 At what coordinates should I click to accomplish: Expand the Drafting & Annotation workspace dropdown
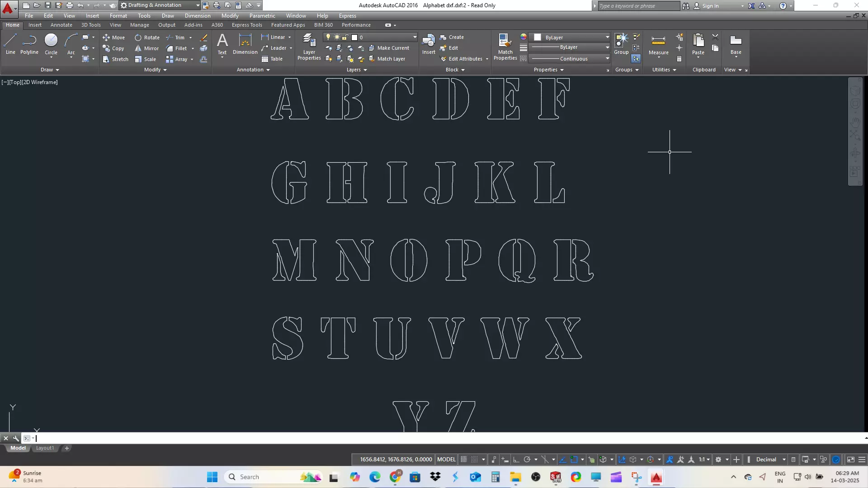click(x=198, y=5)
